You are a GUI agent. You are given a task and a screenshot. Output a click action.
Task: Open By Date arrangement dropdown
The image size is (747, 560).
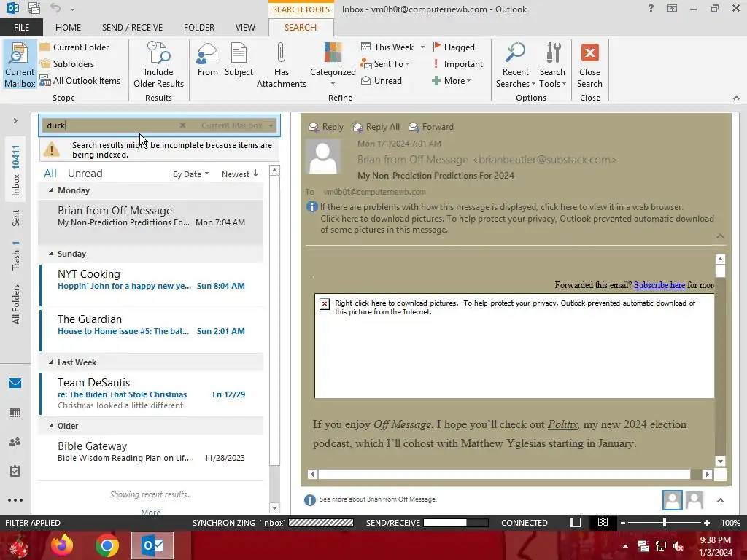click(x=190, y=174)
